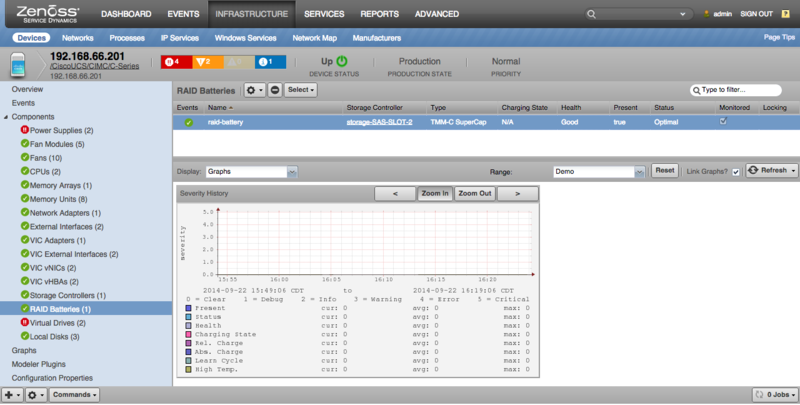Open the Commands dropdown menu
This screenshot has width=800, height=405.
pos(74,395)
